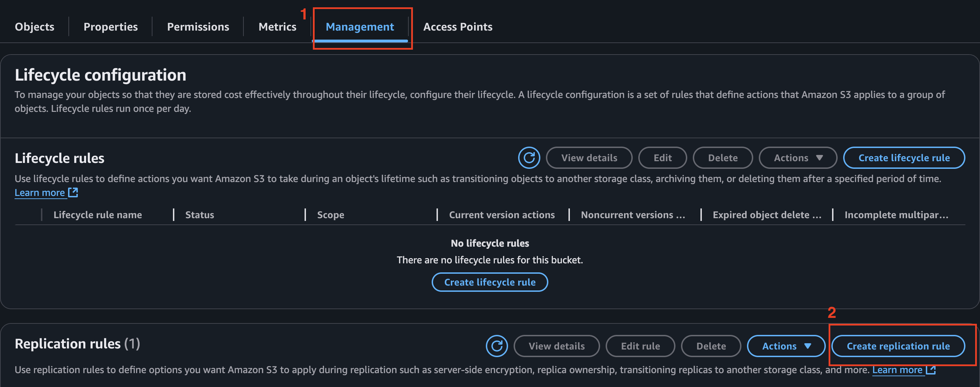Click the Status column header
The width and height of the screenshot is (980, 387).
click(199, 215)
